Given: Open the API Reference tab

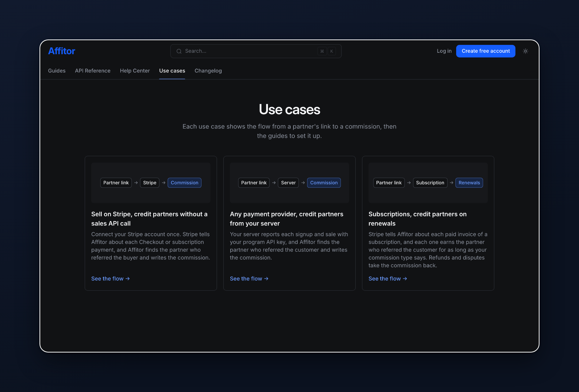Looking at the screenshot, I should tap(93, 71).
